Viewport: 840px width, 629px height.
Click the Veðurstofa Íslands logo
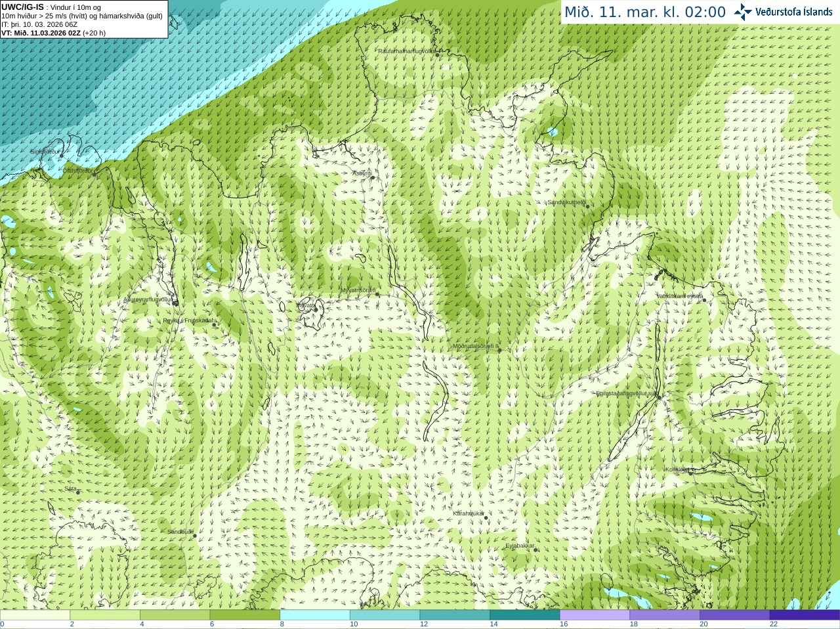784,12
